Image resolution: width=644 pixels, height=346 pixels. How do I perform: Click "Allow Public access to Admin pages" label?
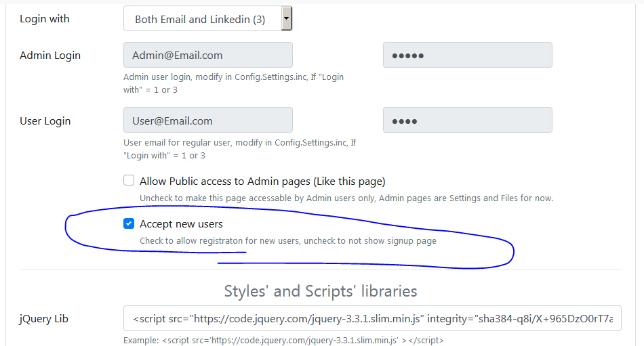(x=262, y=181)
